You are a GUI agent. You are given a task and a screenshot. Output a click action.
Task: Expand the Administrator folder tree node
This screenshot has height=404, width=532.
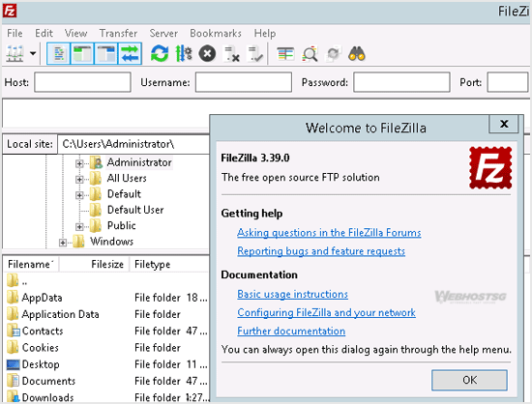pyautogui.click(x=79, y=163)
